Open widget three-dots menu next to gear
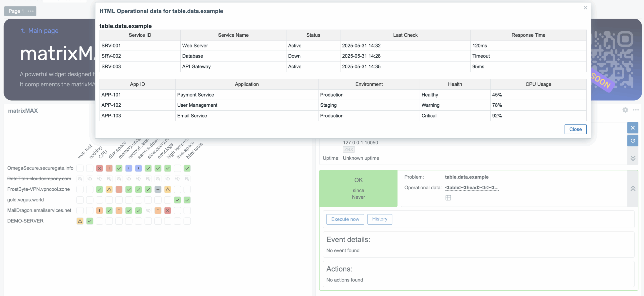 (636, 110)
